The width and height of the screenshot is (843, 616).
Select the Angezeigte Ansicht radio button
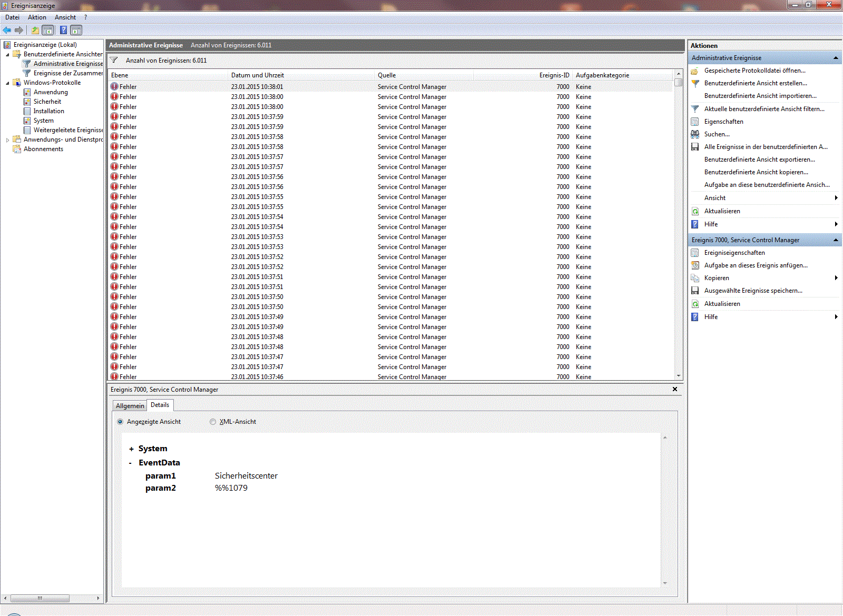point(120,422)
